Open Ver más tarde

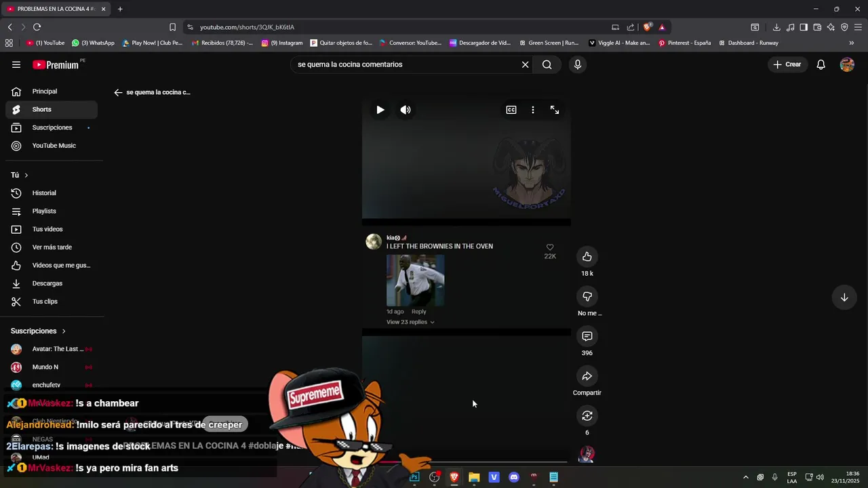[52, 247]
